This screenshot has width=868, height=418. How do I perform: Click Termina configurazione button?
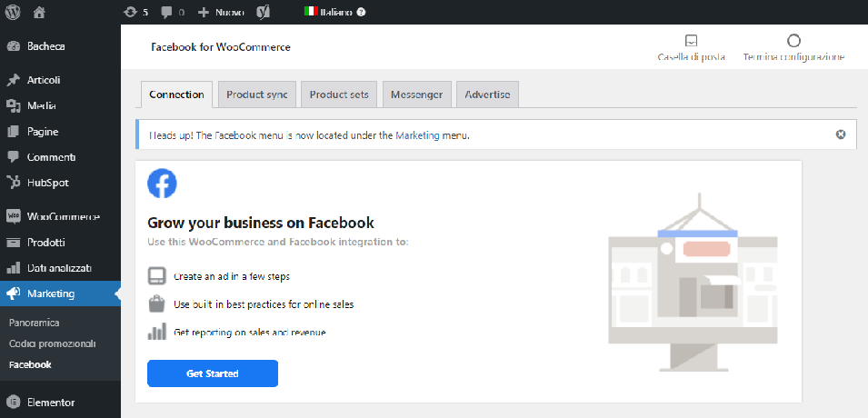[x=793, y=47]
